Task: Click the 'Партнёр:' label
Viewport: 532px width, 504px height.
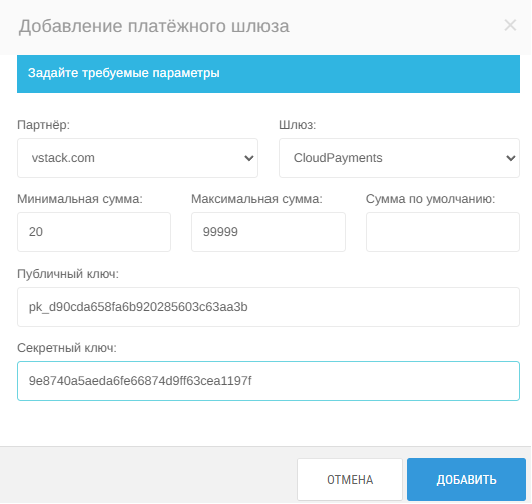Action: pos(43,125)
